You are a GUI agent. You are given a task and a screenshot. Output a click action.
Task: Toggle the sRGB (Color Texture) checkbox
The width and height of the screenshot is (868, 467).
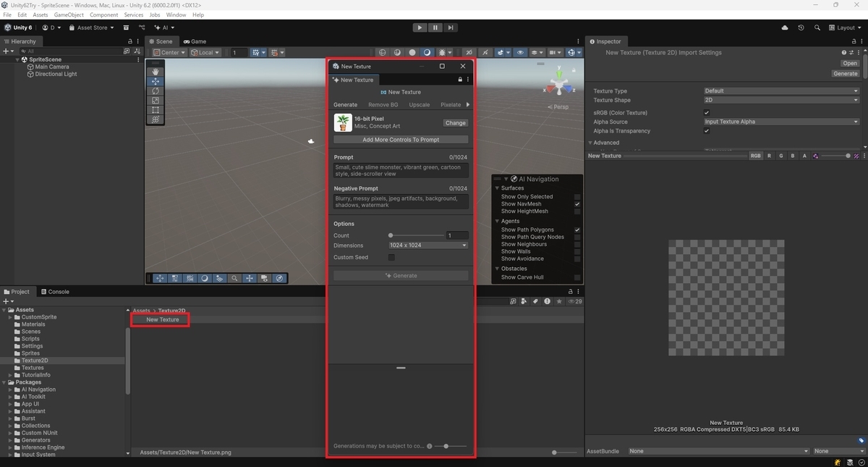tap(707, 112)
